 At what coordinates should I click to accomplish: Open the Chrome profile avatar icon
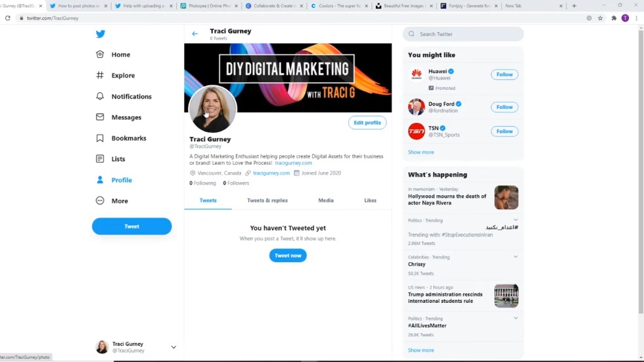(625, 18)
